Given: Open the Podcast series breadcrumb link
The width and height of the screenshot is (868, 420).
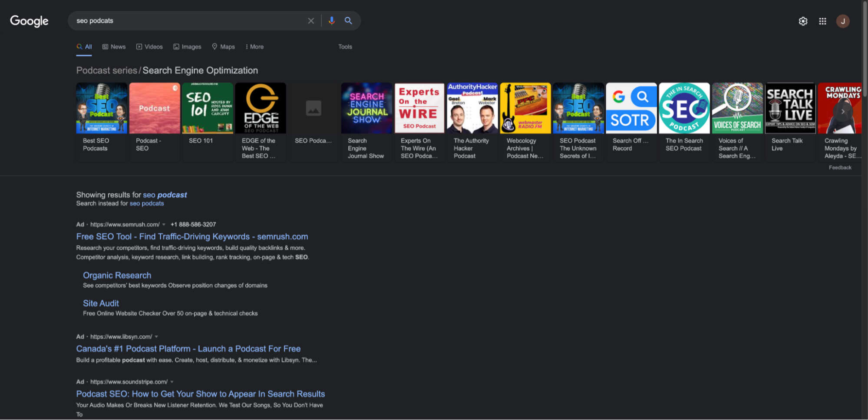Looking at the screenshot, I should coord(106,70).
